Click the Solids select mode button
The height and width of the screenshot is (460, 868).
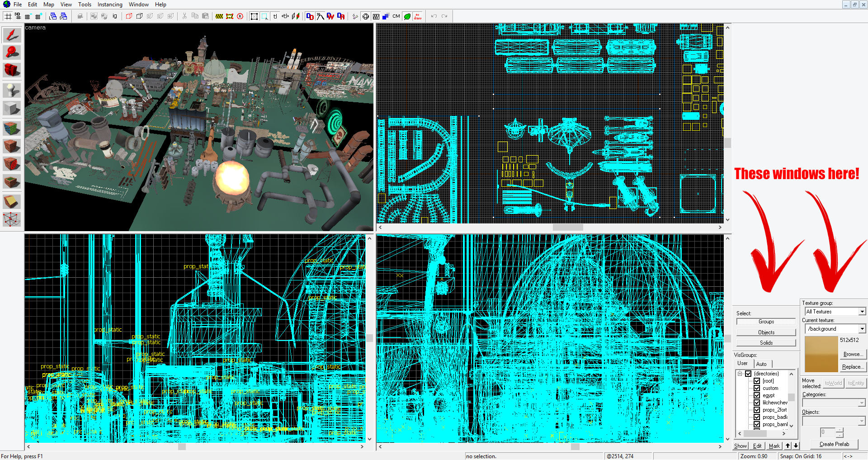pos(766,343)
